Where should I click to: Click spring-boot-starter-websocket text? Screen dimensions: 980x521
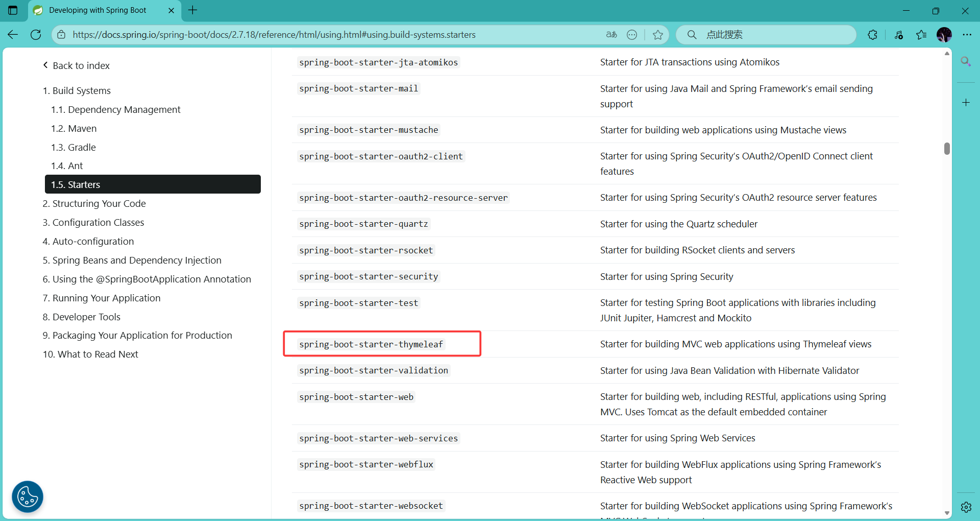371,506
